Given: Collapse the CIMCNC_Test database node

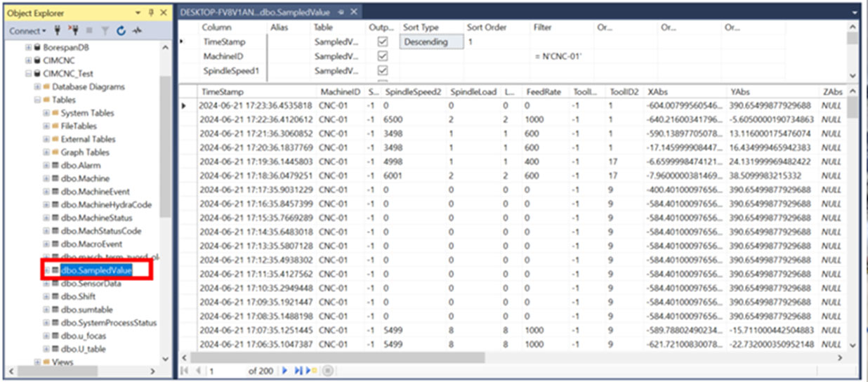Looking at the screenshot, I should tap(29, 73).
